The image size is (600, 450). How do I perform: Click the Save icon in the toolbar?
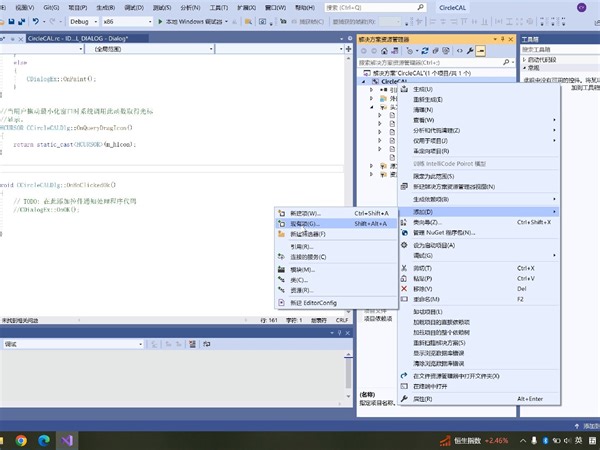11,22
